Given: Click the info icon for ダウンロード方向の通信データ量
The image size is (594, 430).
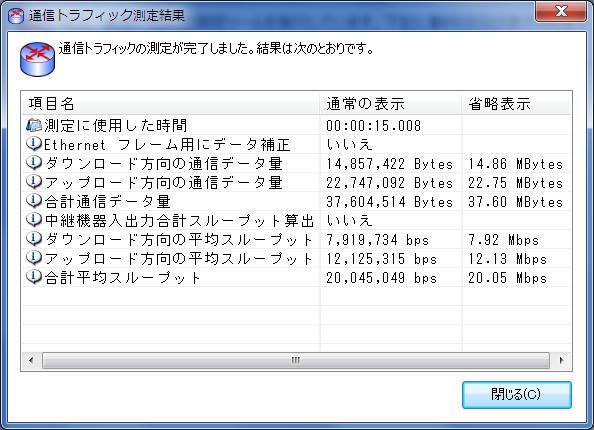Looking at the screenshot, I should 34,163.
